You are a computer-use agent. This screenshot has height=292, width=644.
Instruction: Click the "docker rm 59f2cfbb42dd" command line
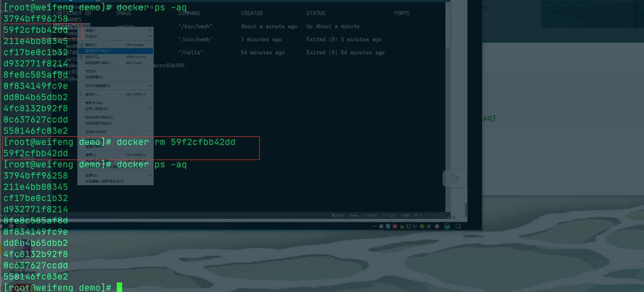[176, 142]
